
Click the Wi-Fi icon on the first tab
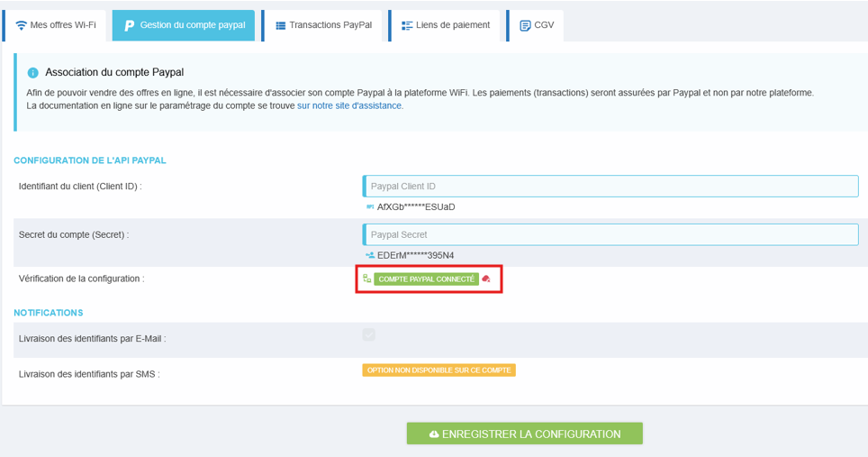(22, 25)
